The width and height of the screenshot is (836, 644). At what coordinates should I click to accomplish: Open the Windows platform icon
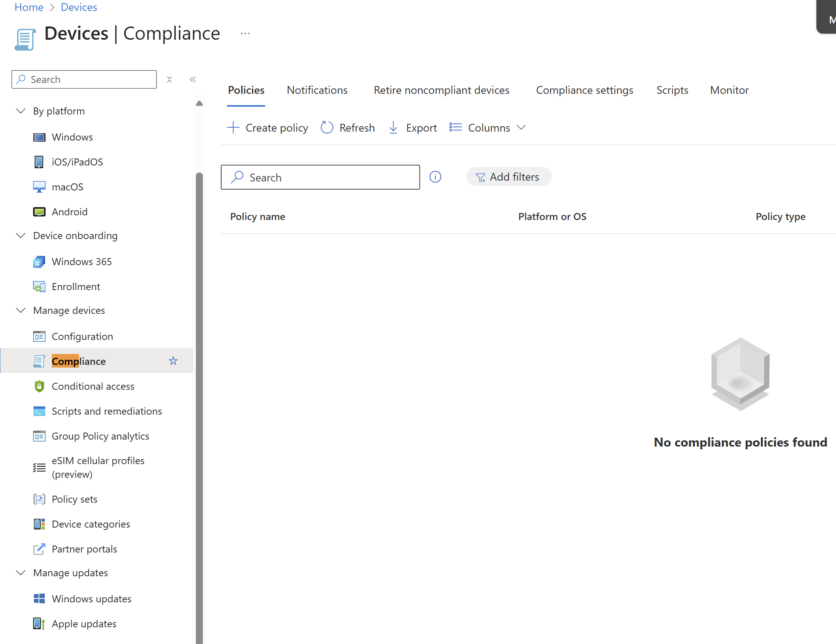pyautogui.click(x=39, y=137)
